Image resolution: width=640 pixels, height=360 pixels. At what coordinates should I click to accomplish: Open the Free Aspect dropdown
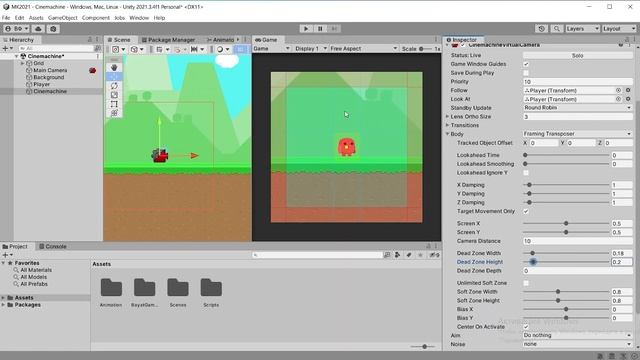coord(363,49)
